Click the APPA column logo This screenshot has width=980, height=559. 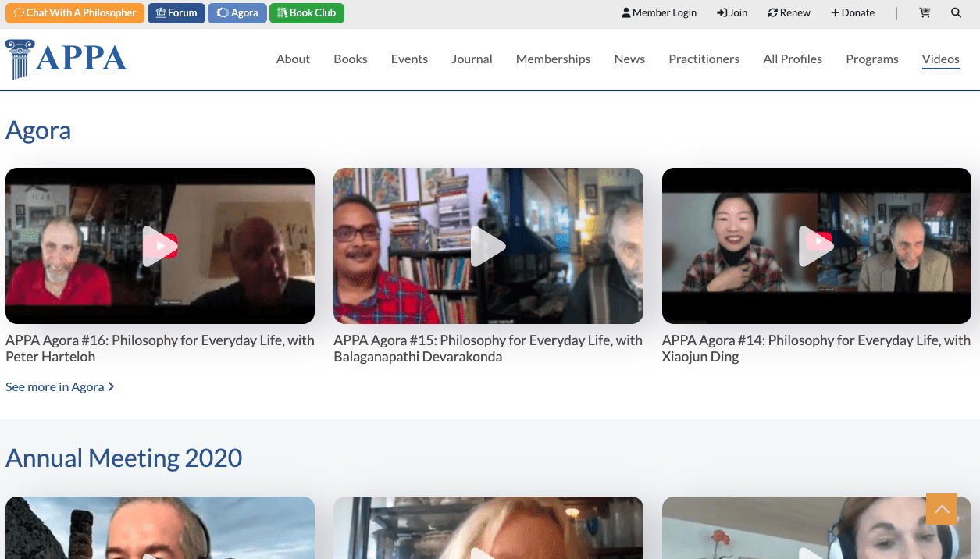pyautogui.click(x=66, y=59)
